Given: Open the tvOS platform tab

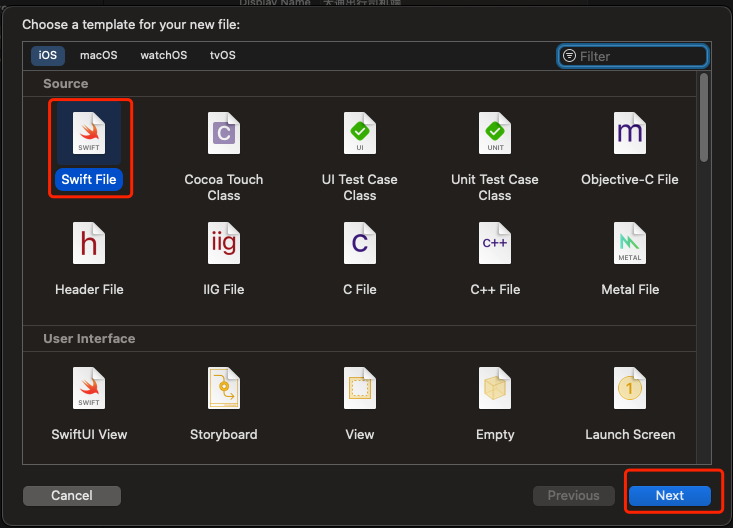Looking at the screenshot, I should [x=223, y=55].
